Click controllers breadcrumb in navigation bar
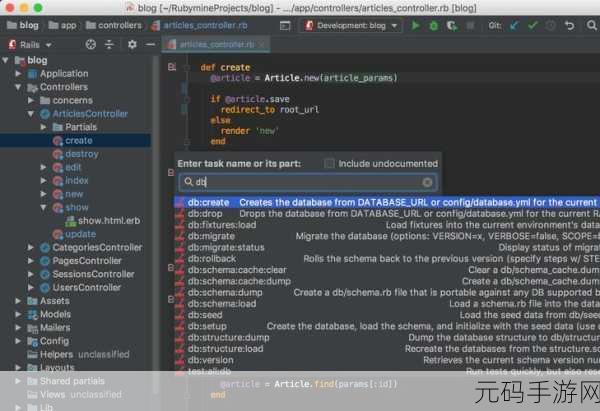600x411 pixels. [114, 26]
